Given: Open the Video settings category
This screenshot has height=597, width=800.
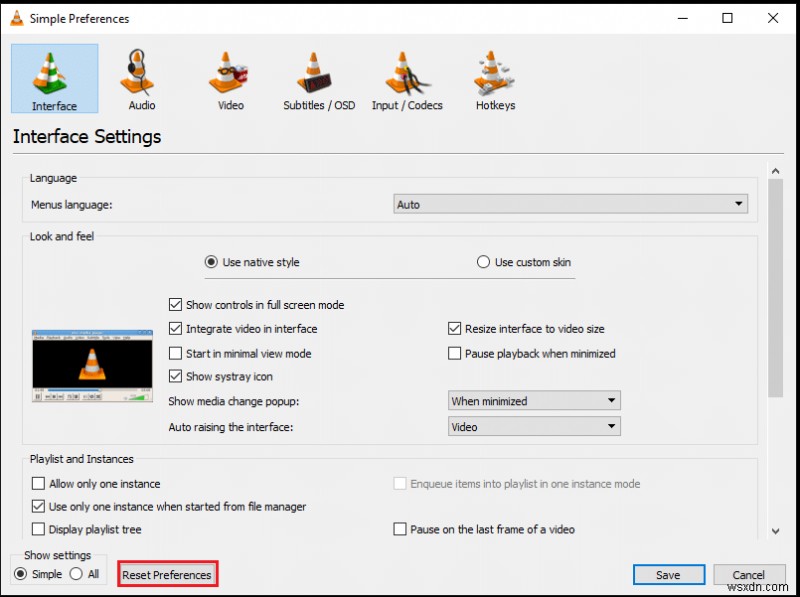Looking at the screenshot, I should click(229, 78).
